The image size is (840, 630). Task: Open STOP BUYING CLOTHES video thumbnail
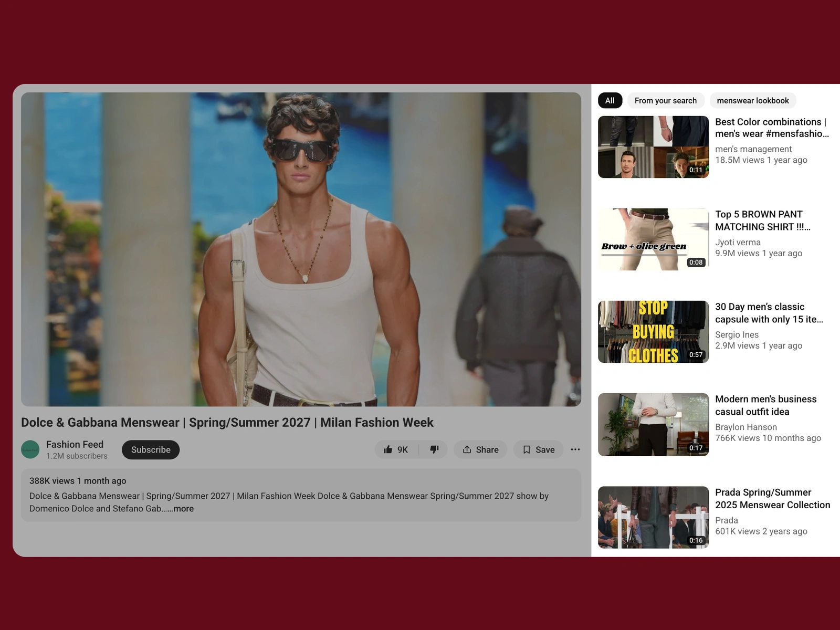654,332
